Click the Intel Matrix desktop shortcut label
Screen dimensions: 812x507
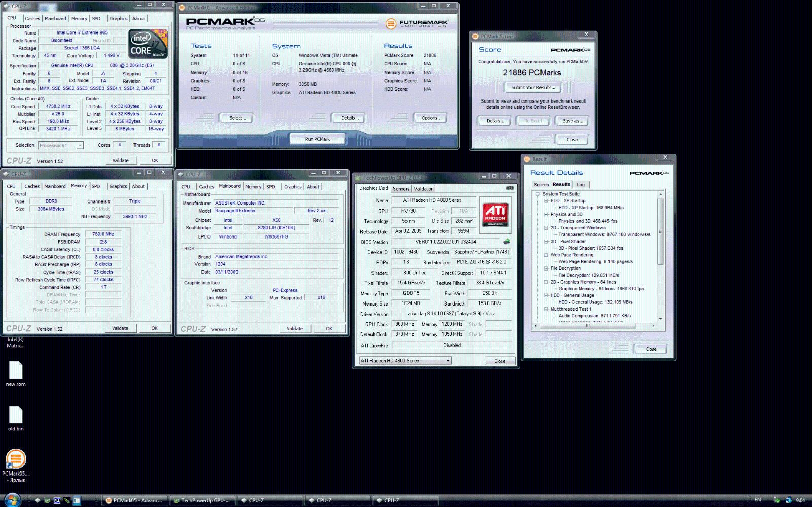tap(15, 342)
